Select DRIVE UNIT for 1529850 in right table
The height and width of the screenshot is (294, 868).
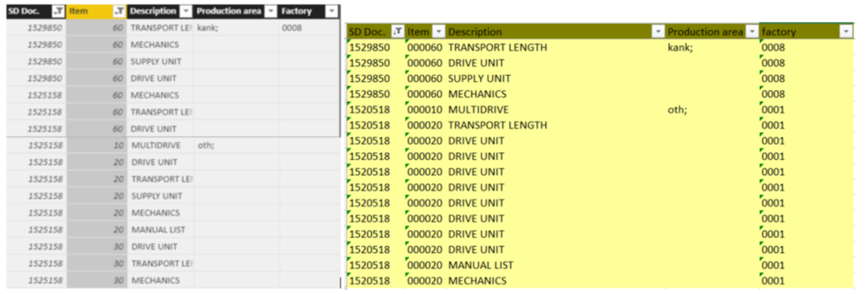[555, 63]
